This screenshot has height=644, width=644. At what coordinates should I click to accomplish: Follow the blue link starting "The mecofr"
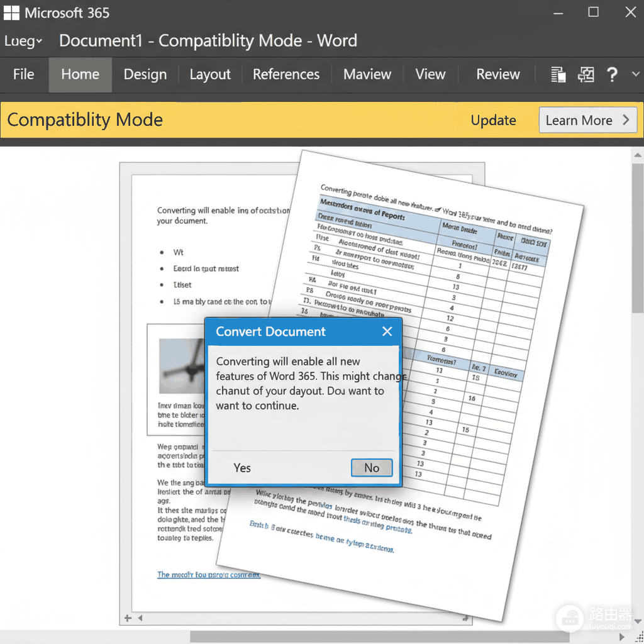coord(209,575)
